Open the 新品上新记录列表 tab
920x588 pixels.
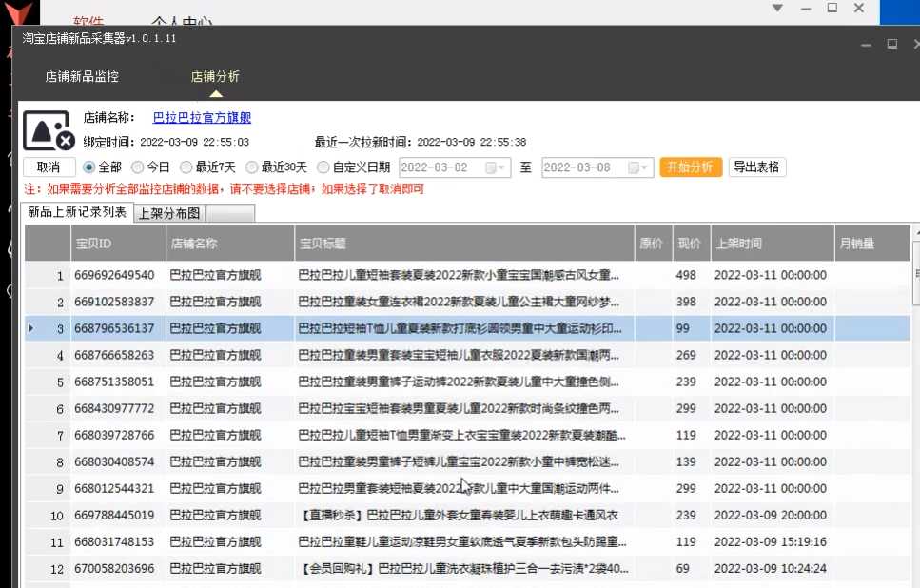[x=77, y=212]
